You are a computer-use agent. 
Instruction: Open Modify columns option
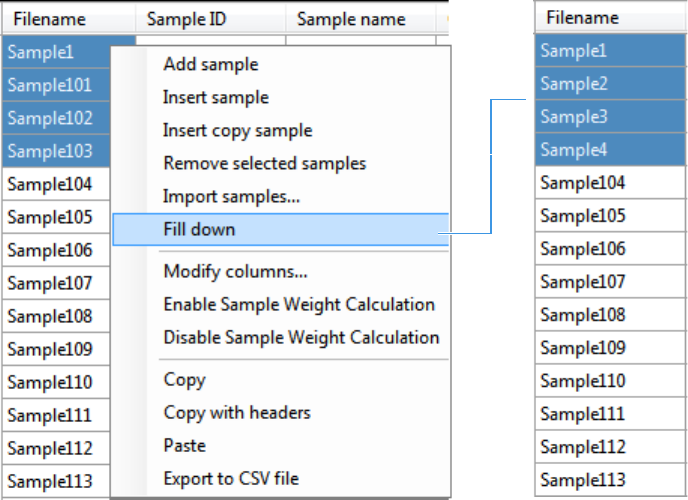click(x=235, y=271)
